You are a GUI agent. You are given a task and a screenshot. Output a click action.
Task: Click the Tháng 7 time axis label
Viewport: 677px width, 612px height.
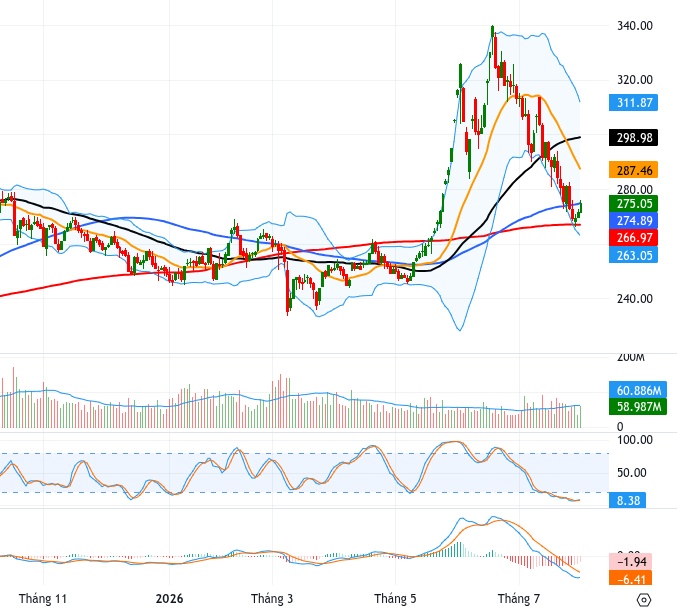tap(519, 599)
